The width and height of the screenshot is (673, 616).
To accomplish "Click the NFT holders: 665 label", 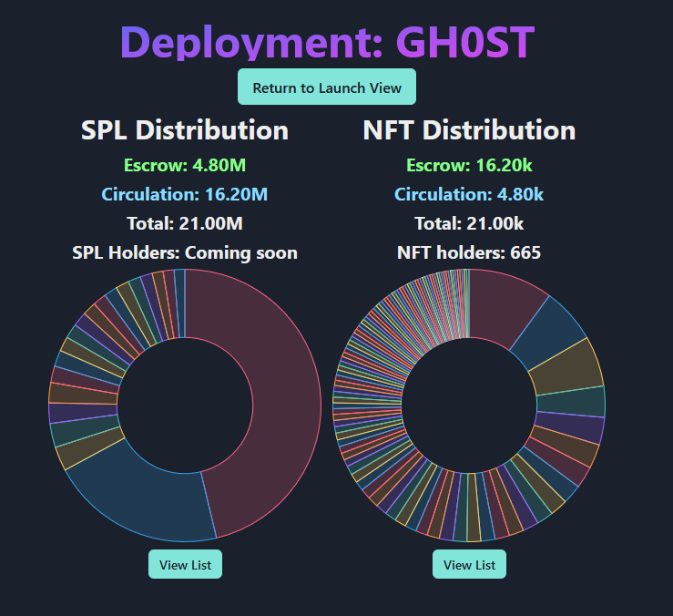I will [469, 252].
